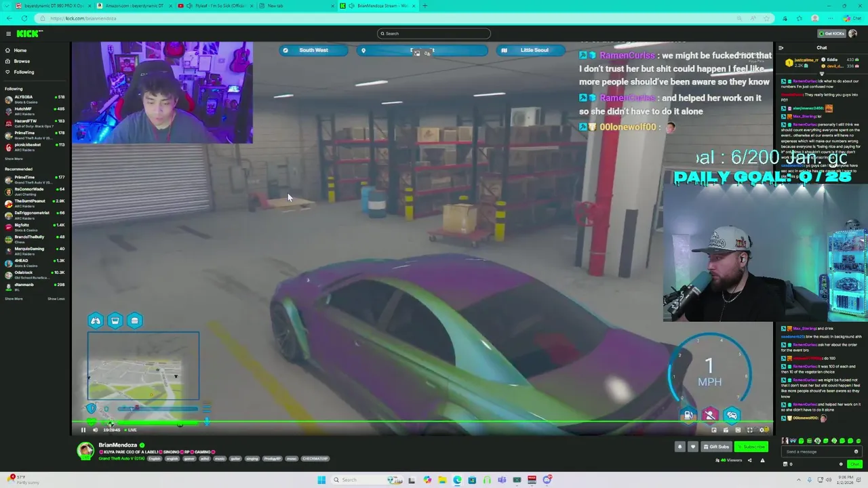Select the ProdigyRP tag
Image resolution: width=868 pixels, height=488 pixels.
pyautogui.click(x=272, y=459)
